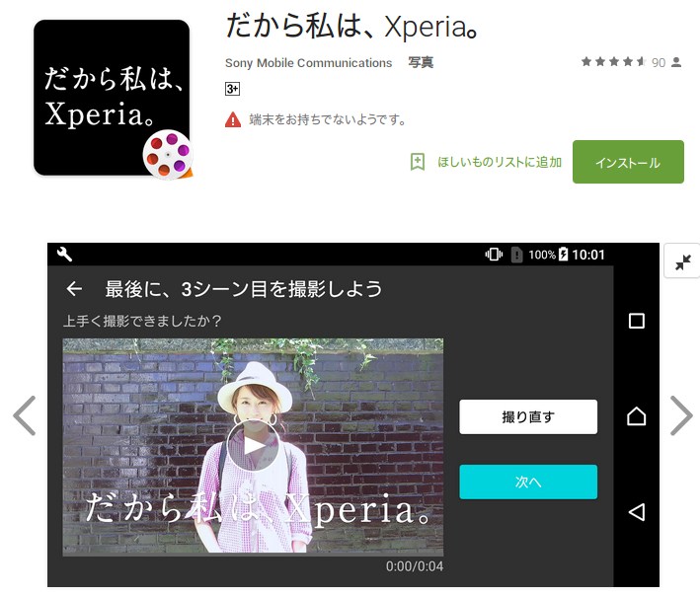Click the インストール button
Viewport: 700px width, 595px height.
(x=628, y=162)
